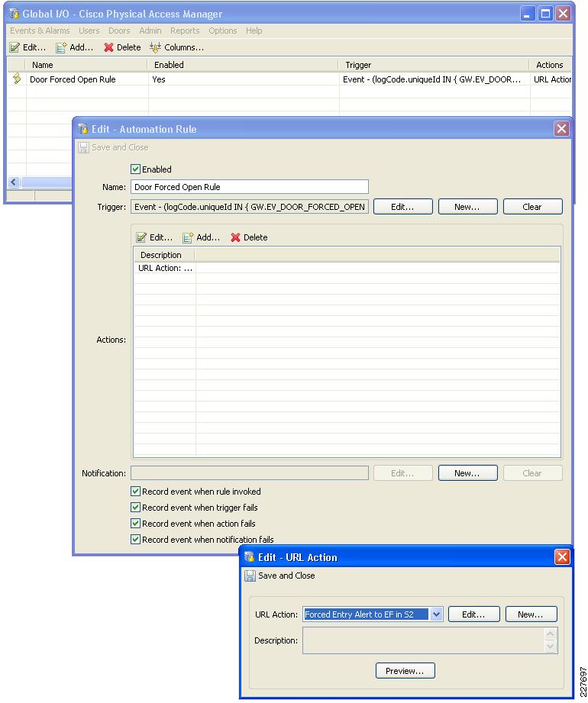Toggle Record event when rule invoked
588x703 pixels.
click(x=135, y=492)
